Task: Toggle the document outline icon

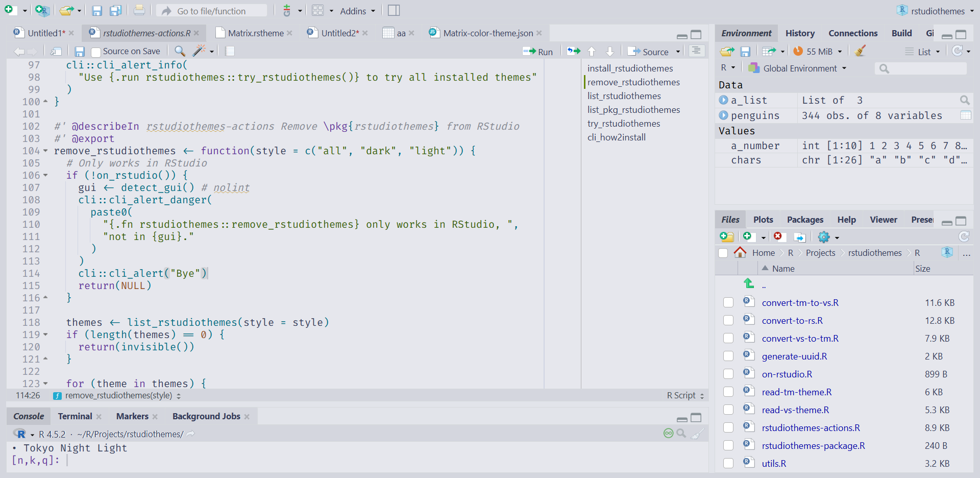Action: (x=696, y=51)
